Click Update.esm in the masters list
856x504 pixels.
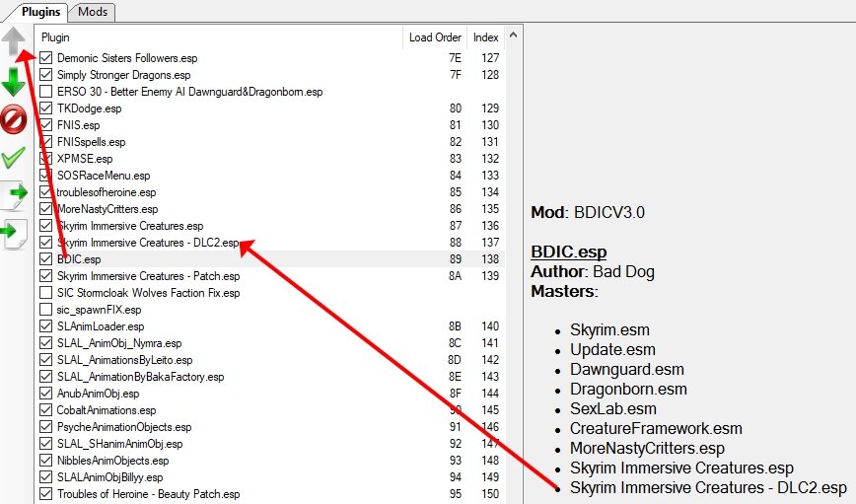[612, 350]
